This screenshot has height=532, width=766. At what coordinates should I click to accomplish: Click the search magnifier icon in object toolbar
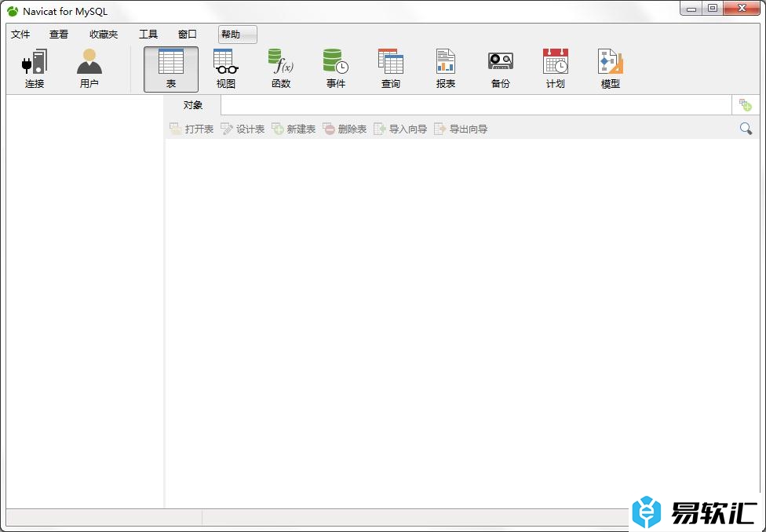(746, 129)
